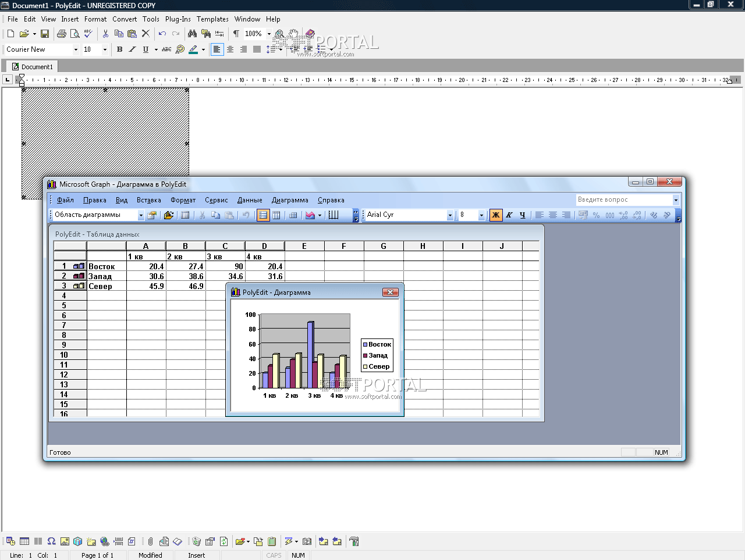Image resolution: width=745 pixels, height=560 pixels.
Task: Insert hyperlink globe icon in bottom toolbar
Action: coord(105,541)
